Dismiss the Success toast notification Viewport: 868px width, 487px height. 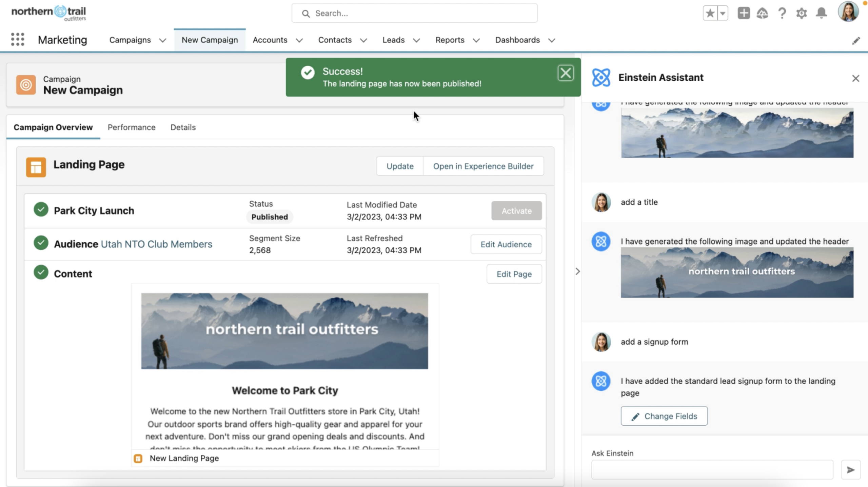click(566, 73)
